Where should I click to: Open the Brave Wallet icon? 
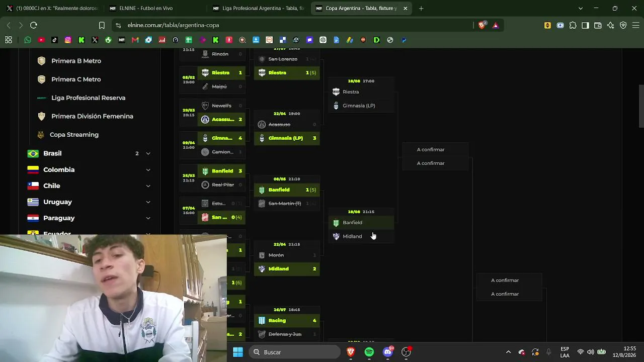pyautogui.click(x=598, y=25)
